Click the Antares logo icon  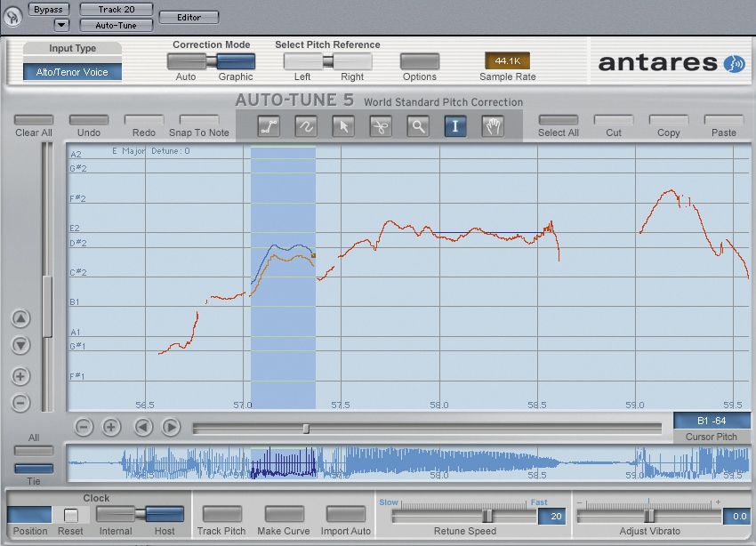735,63
